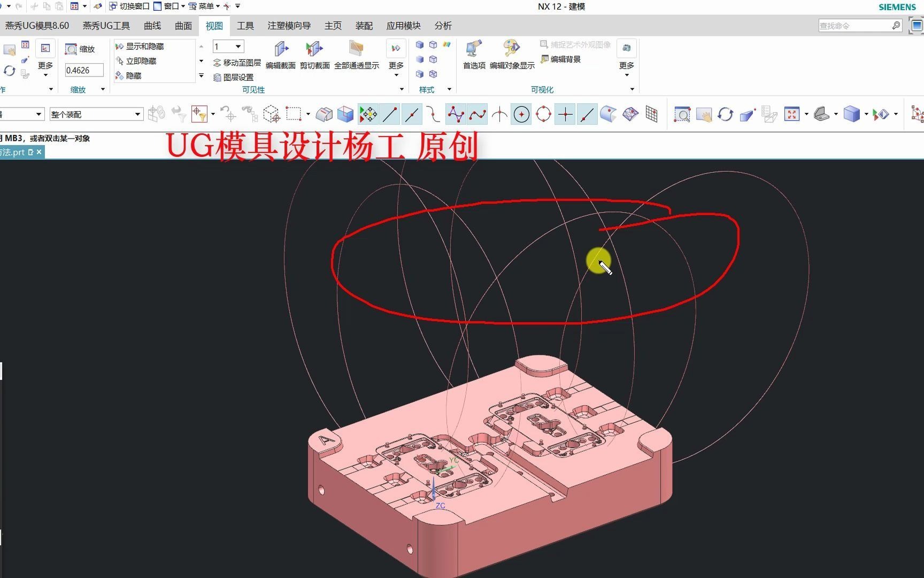
Task: Open the 菜单 dropdown in the title bar
Action: click(x=204, y=6)
